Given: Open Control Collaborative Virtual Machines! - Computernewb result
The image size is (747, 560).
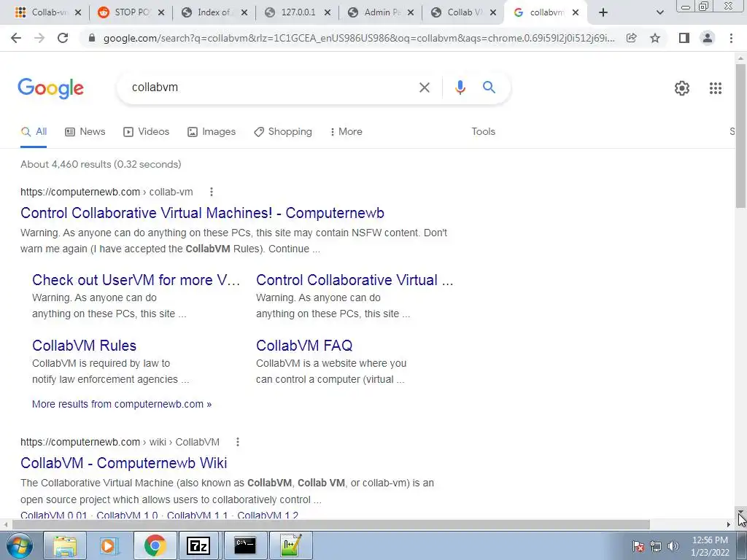Looking at the screenshot, I should [203, 213].
